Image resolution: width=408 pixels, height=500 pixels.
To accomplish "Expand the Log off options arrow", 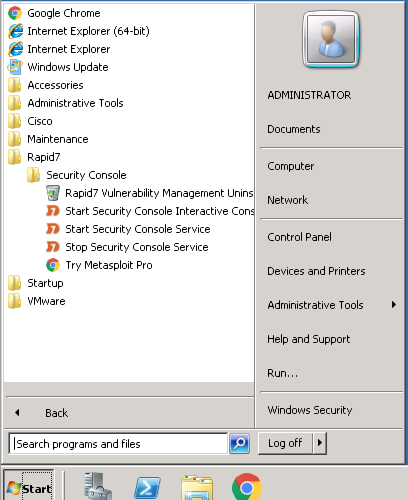I will tap(320, 443).
